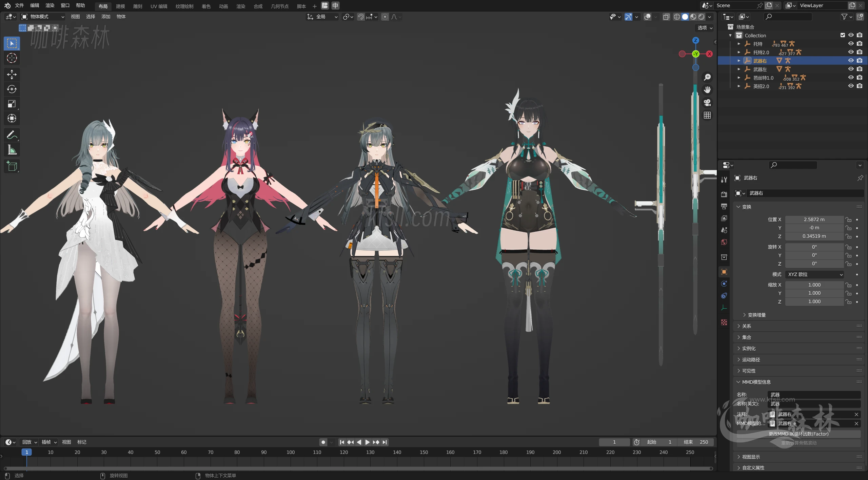Open the 文件 menu
The image size is (868, 480).
pyautogui.click(x=19, y=5)
